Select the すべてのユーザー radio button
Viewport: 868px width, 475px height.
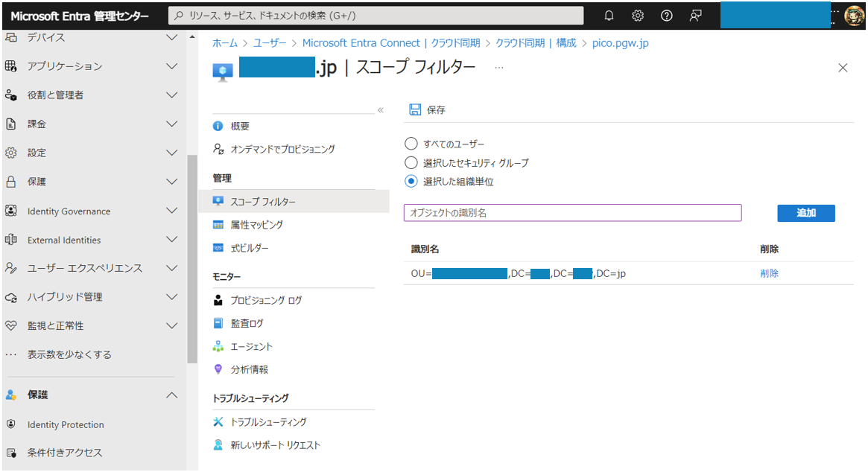tap(411, 144)
